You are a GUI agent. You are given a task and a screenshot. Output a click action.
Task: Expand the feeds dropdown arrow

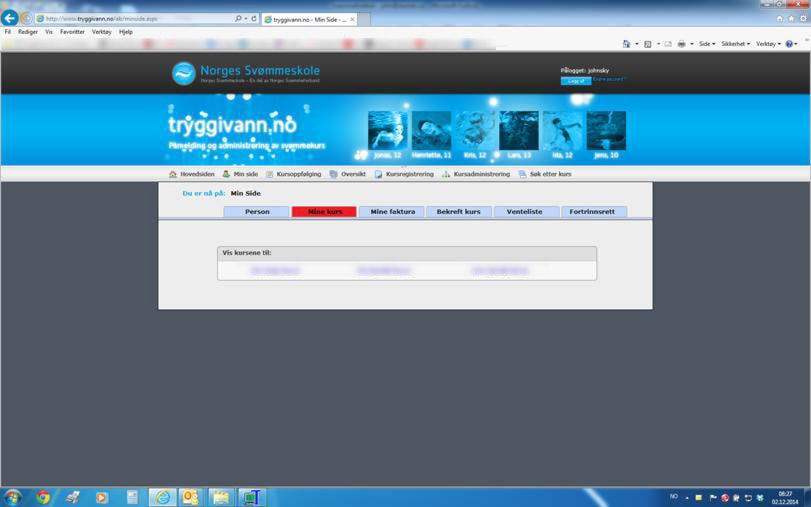click(658, 44)
